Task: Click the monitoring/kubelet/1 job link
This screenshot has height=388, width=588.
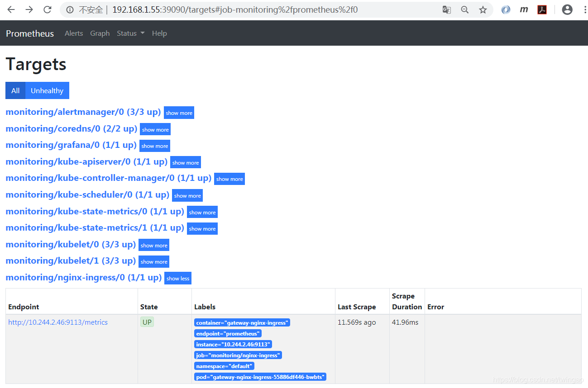Action: click(71, 261)
